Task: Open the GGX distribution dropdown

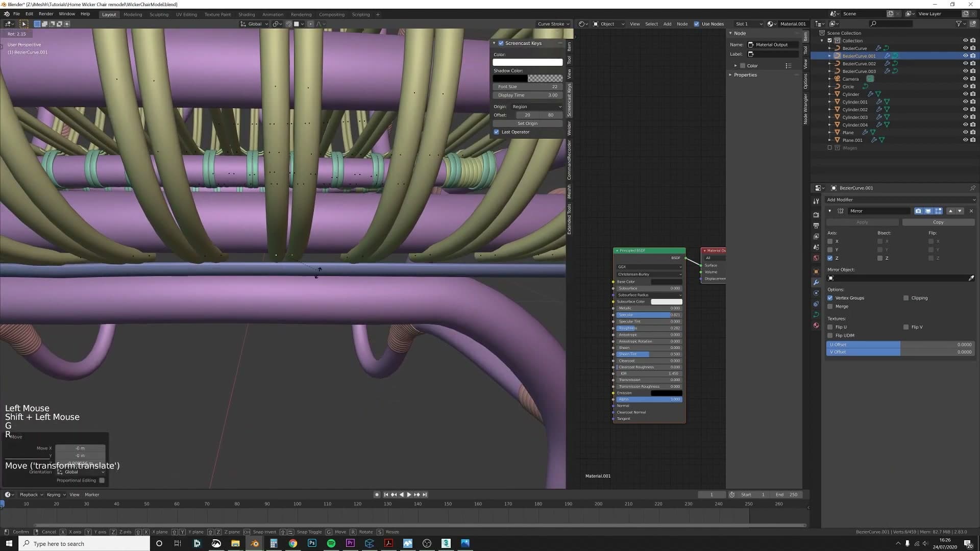Action: [649, 267]
